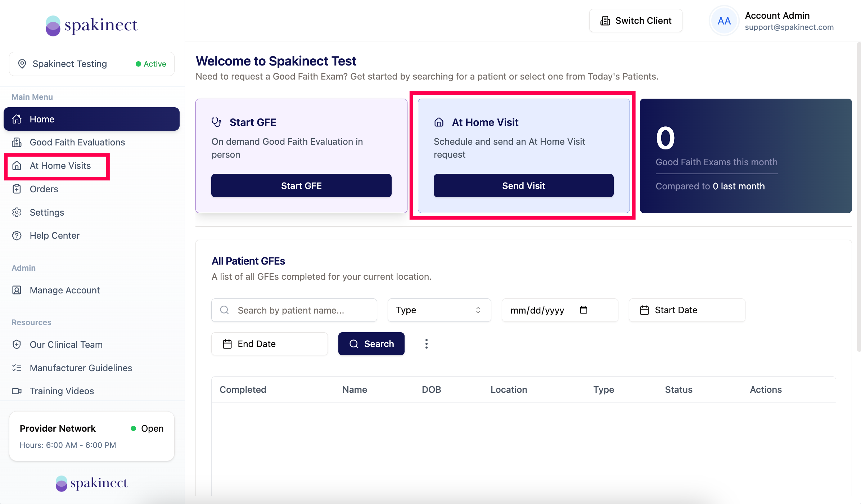Click the house icon beside At Home Visit heading
Viewport: 861px width, 504px height.
439,122
